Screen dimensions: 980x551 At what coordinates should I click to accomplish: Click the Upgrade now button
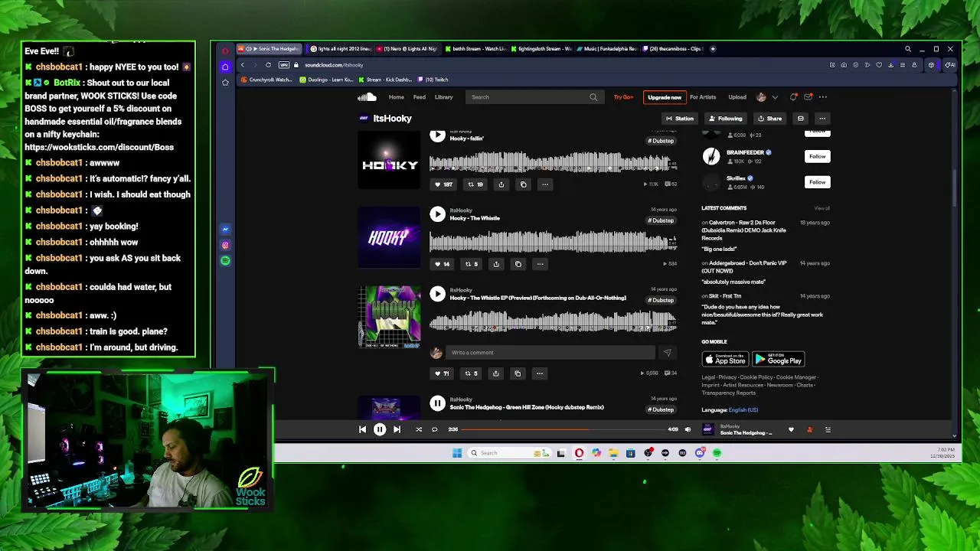pyautogui.click(x=665, y=97)
